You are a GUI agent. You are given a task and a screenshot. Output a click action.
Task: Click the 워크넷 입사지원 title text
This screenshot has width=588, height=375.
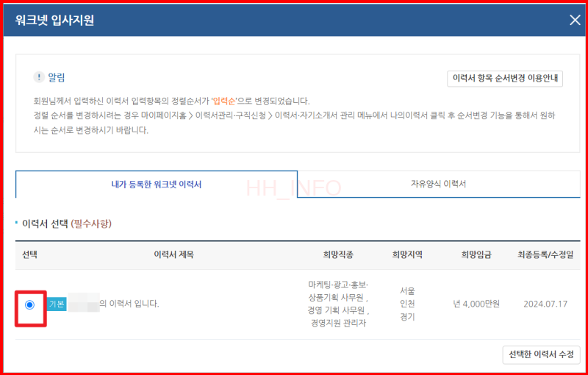coord(54,20)
